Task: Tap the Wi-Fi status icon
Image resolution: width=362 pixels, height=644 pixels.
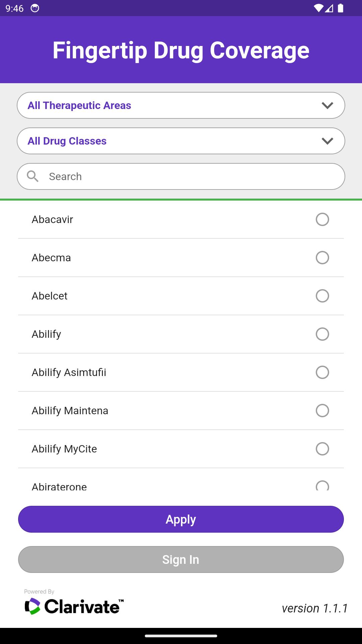Action: click(318, 8)
